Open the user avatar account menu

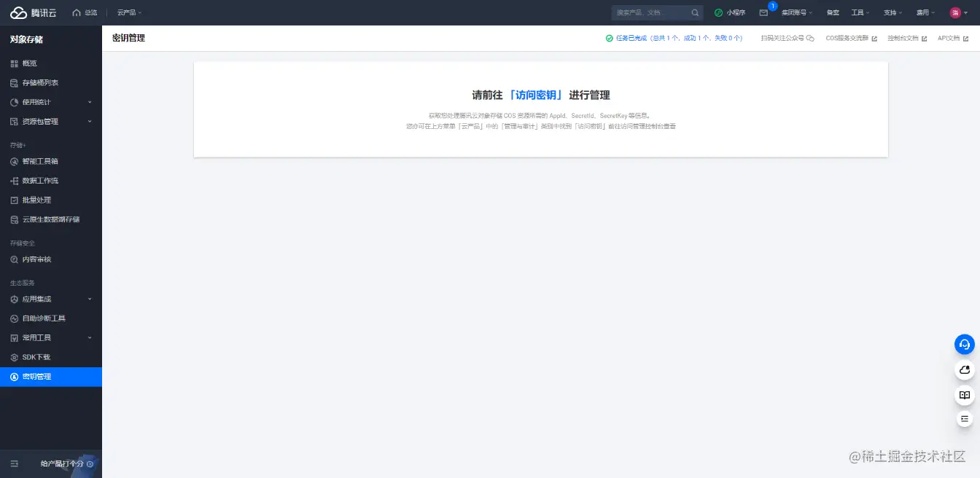click(955, 12)
